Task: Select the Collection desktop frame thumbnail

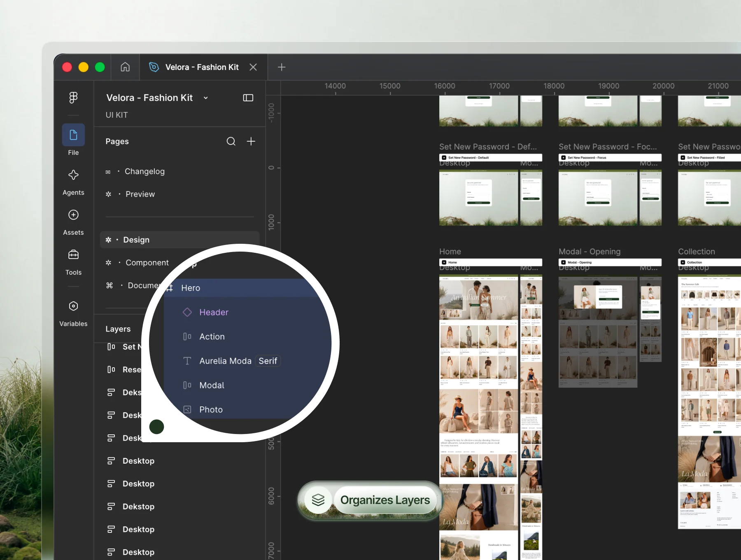Action: (709, 401)
